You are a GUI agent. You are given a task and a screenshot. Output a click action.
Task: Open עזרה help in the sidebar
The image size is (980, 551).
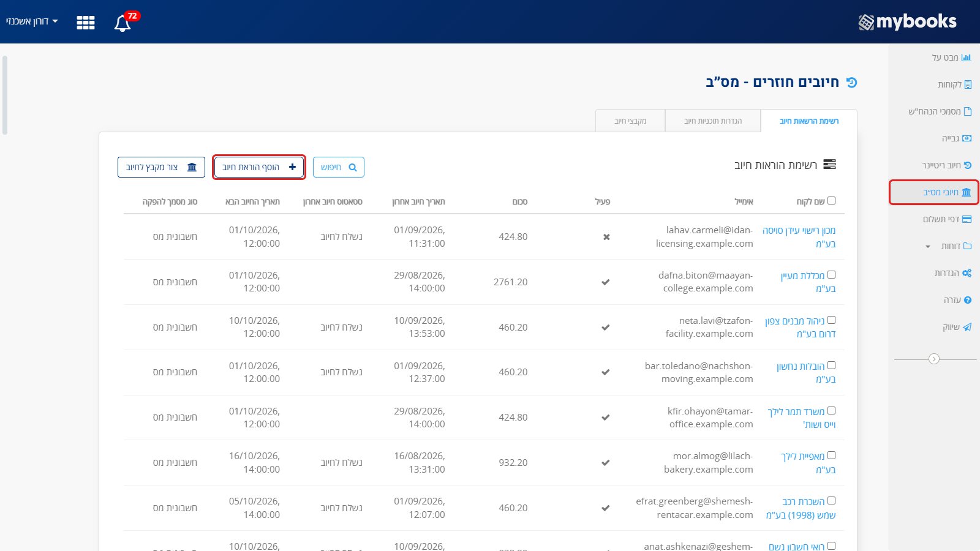(957, 300)
